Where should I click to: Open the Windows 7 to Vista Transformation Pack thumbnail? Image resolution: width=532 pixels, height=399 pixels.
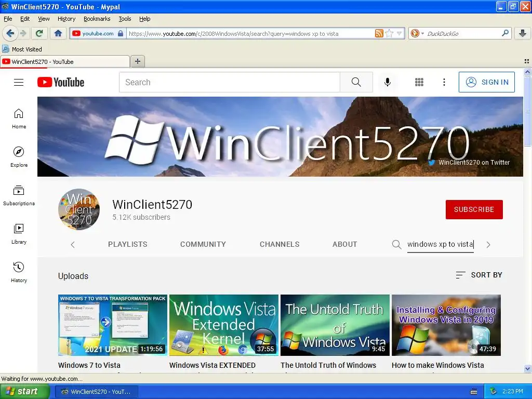click(113, 325)
